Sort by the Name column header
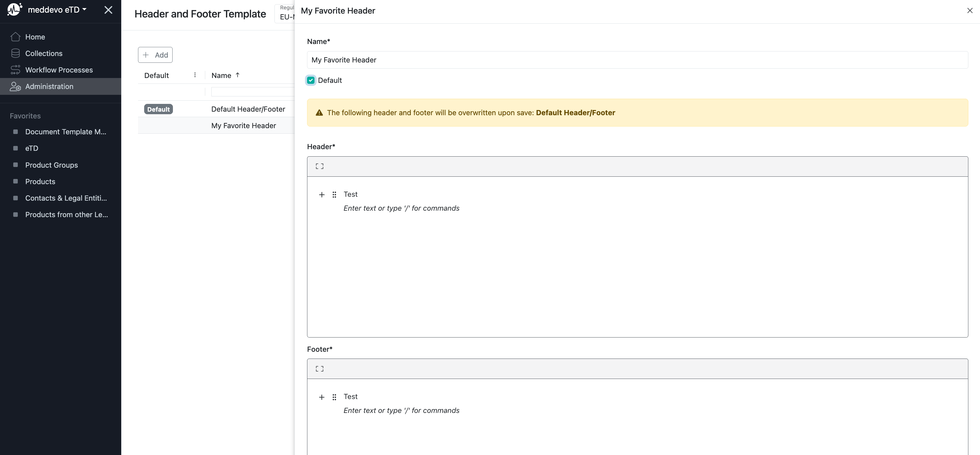This screenshot has width=980, height=455. tap(221, 75)
